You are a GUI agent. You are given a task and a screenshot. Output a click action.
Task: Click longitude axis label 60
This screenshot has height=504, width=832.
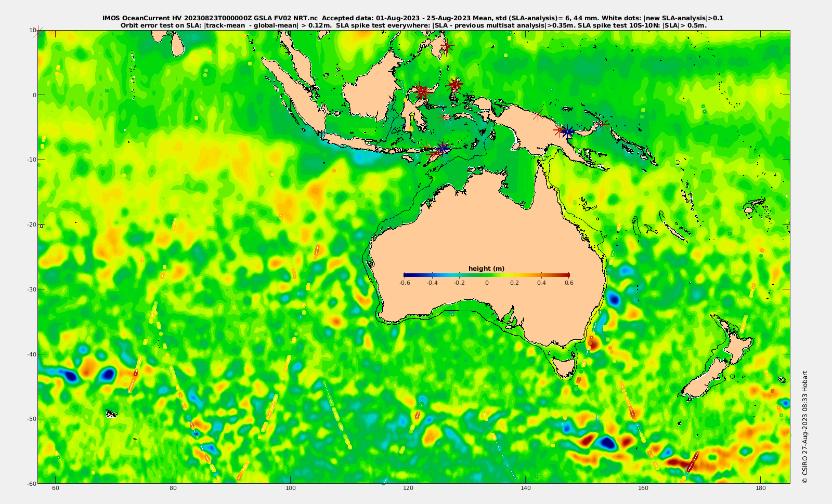[56, 488]
